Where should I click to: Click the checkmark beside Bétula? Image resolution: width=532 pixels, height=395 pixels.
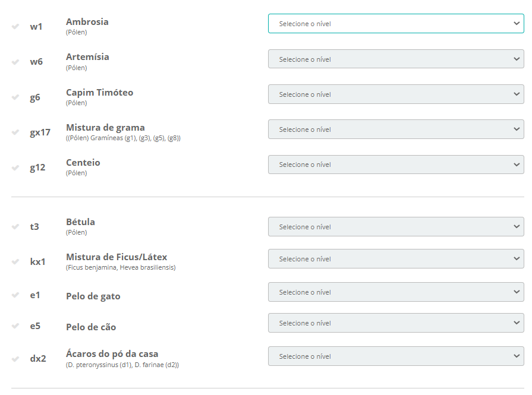(x=15, y=227)
